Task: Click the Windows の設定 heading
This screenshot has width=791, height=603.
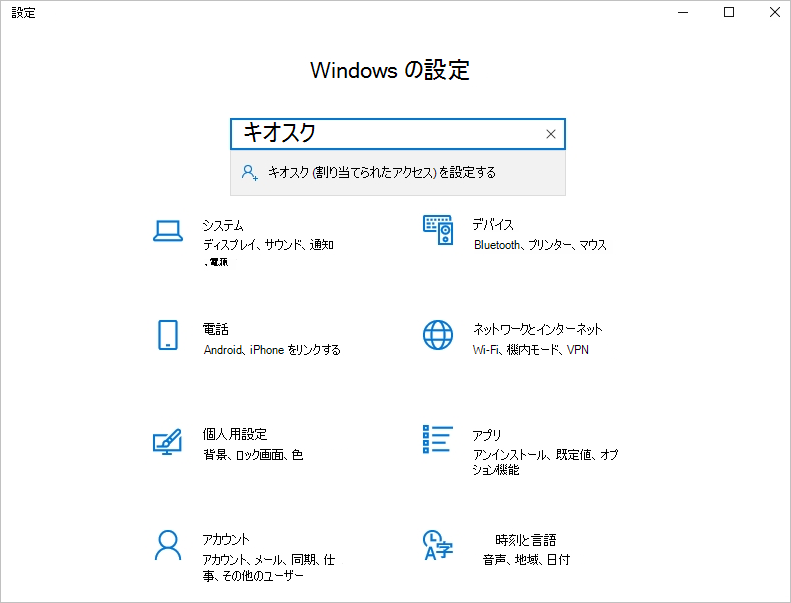Action: tap(390, 70)
